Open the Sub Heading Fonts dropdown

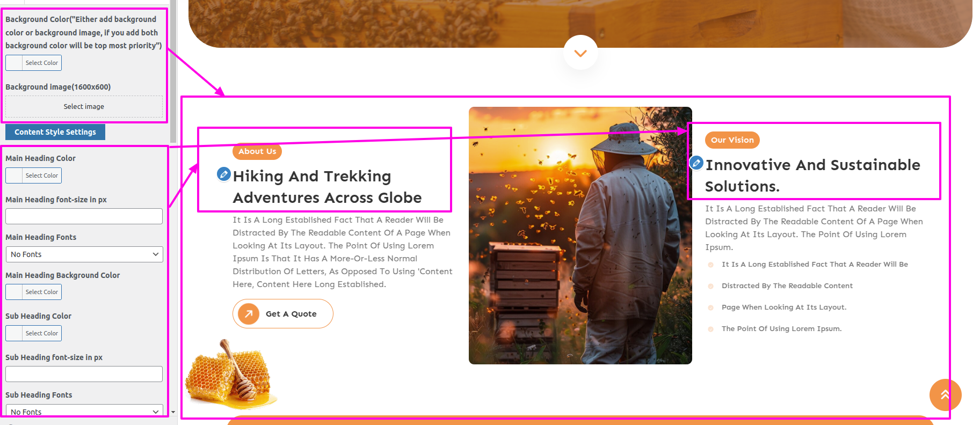[x=84, y=411]
